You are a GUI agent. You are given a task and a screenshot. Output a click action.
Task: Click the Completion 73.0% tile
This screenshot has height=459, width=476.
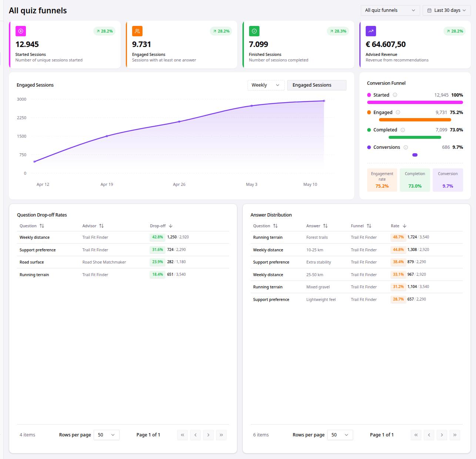[415, 180]
